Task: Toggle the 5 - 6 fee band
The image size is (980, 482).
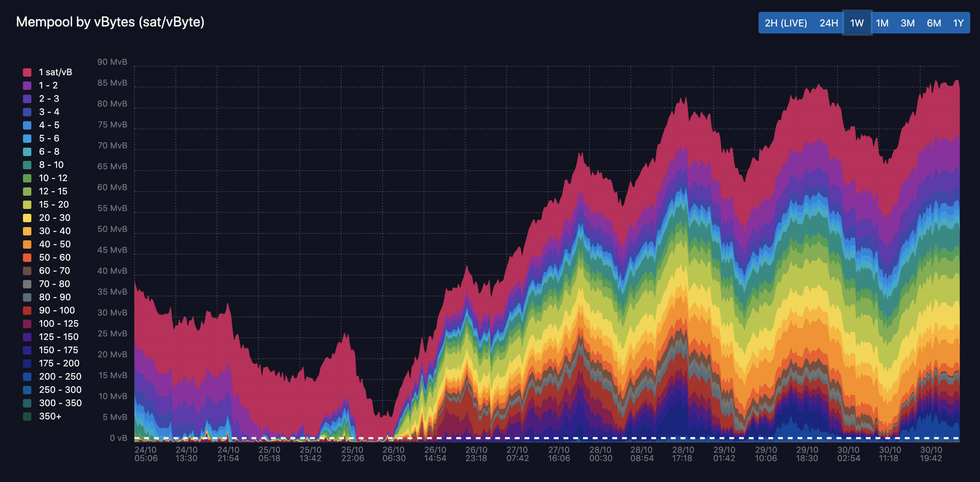Action: coord(41,139)
